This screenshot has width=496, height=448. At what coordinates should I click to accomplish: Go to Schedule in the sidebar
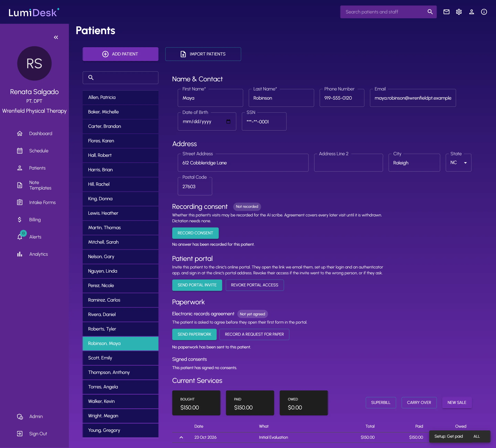click(39, 151)
